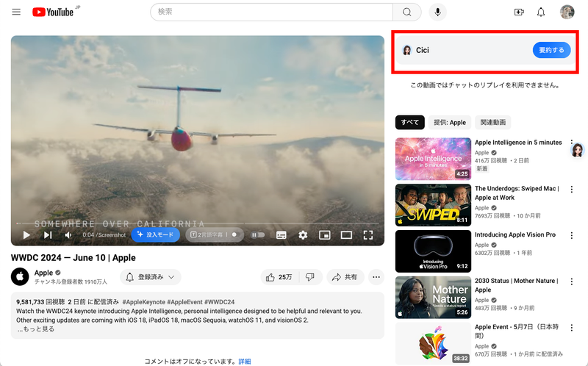Switch to miniplayer mode
This screenshot has width=588, height=366.
(x=324, y=235)
